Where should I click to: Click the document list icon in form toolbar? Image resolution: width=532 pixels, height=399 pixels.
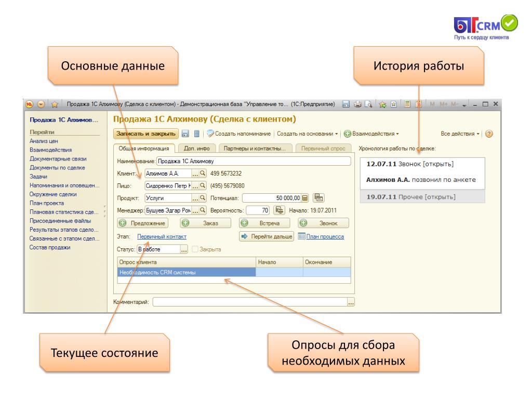(x=196, y=134)
